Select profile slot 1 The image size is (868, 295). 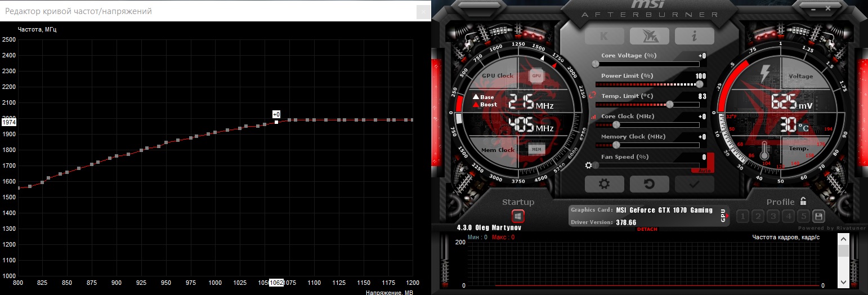click(742, 216)
